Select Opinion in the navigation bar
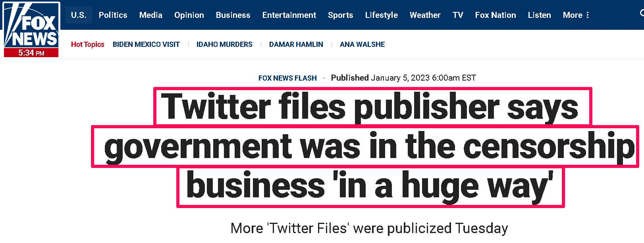The width and height of the screenshot is (644, 243). click(189, 15)
